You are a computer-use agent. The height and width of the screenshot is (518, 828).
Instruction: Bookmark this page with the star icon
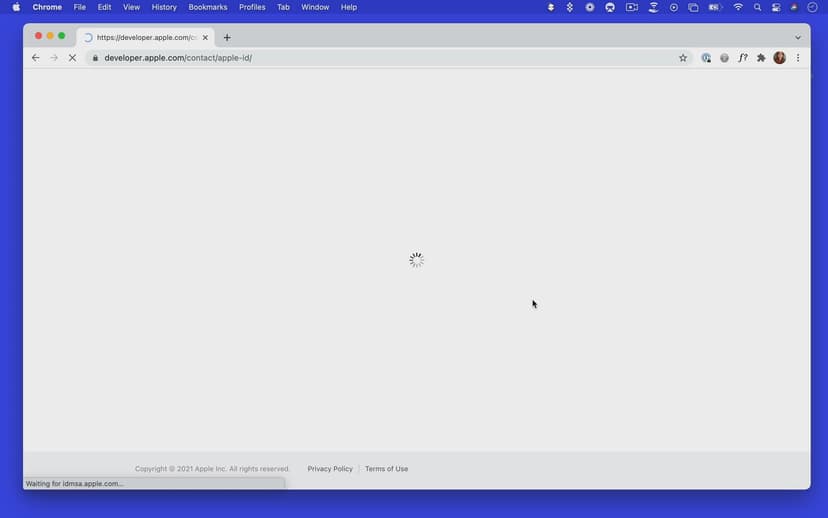coord(683,58)
